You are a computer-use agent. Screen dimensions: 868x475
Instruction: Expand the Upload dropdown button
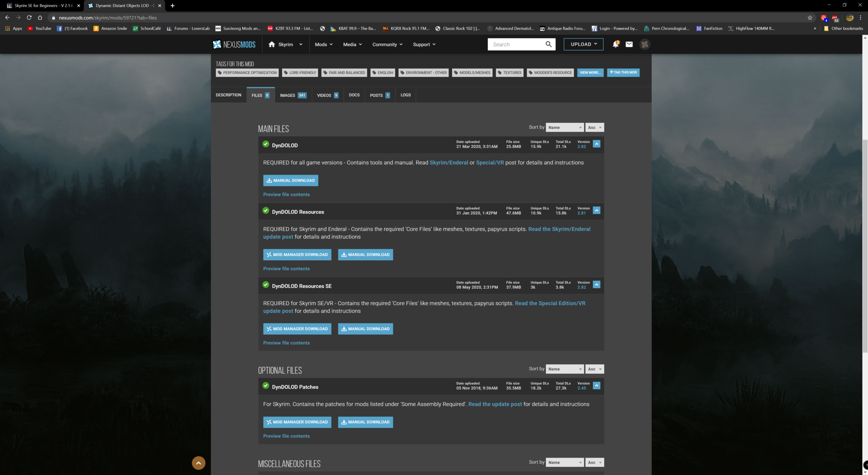click(584, 44)
